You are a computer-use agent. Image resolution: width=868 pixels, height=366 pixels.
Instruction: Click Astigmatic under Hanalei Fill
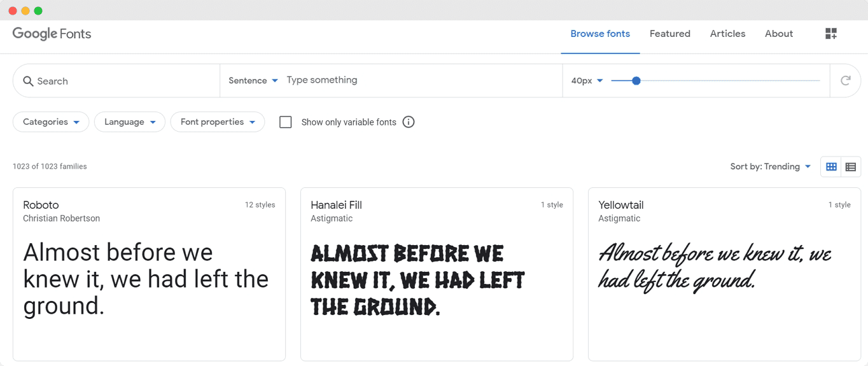pos(332,218)
